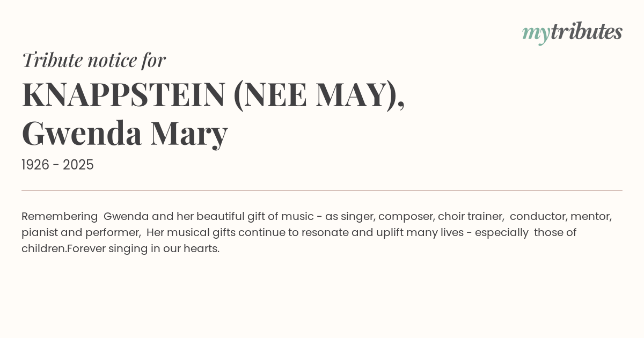Click the "Tribute notice for" italic heading

click(93, 60)
